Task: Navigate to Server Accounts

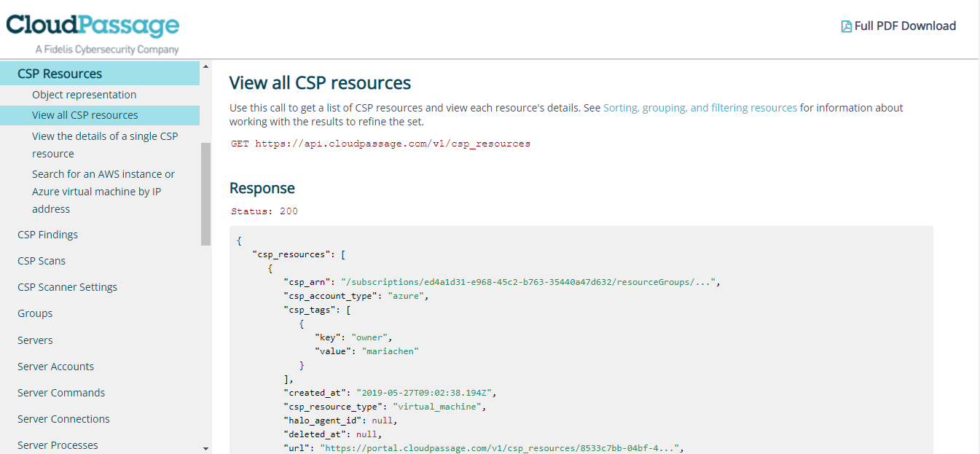Action: click(55, 367)
